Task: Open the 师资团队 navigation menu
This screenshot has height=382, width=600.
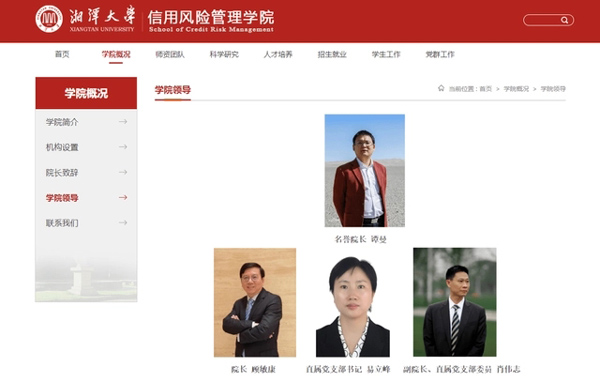Action: (x=170, y=54)
